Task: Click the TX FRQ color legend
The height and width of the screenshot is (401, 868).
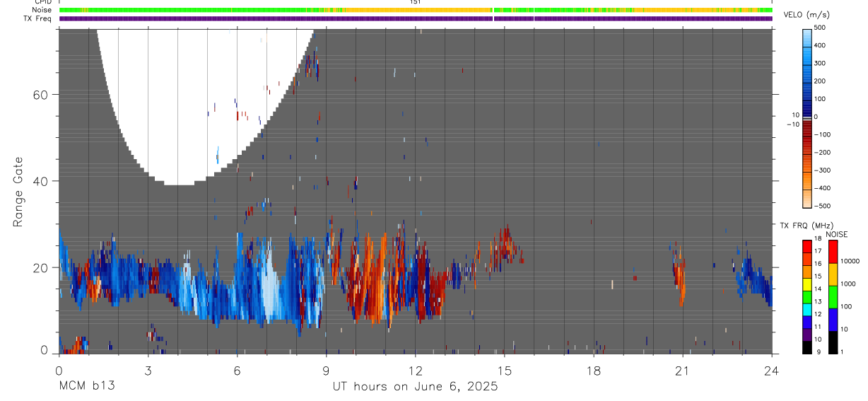Action: coord(807,296)
